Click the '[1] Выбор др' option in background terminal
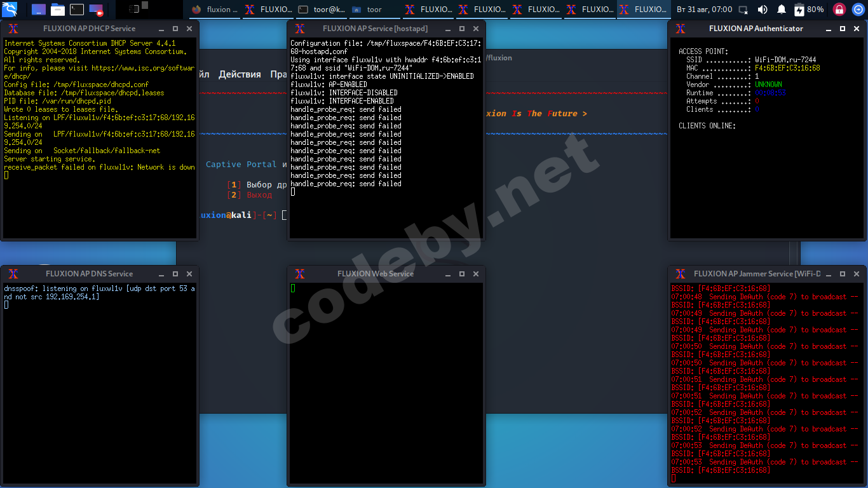868x488 pixels. pyautogui.click(x=257, y=184)
